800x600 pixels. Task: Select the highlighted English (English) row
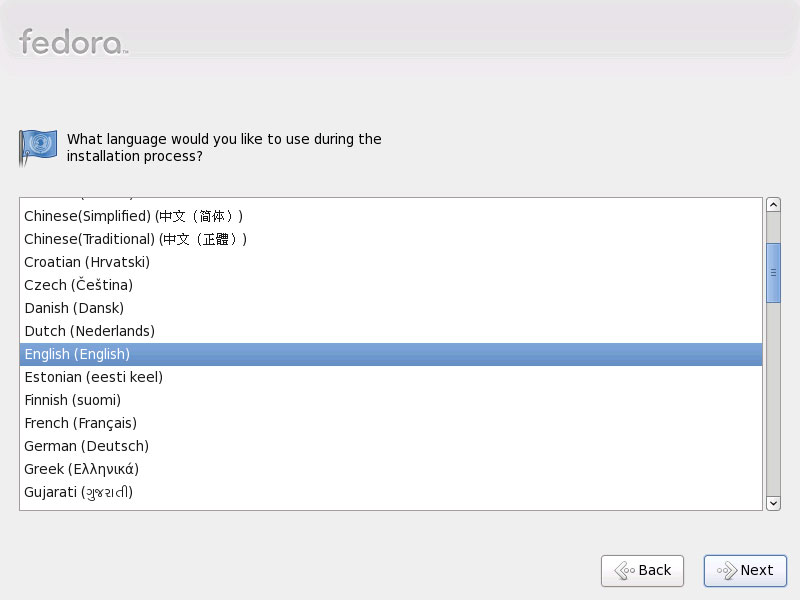coord(391,354)
